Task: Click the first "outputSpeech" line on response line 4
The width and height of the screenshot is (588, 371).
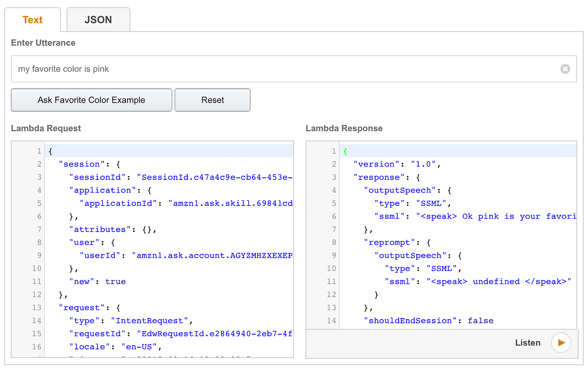Action: coord(408,190)
